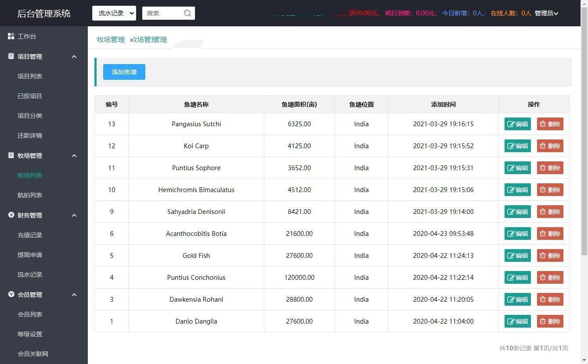
Task: Delete the Danio Dangila pond entry
Action: pos(550,321)
